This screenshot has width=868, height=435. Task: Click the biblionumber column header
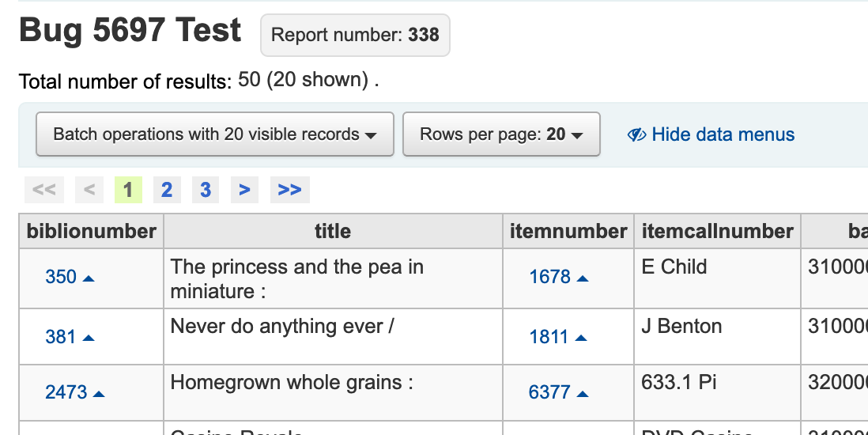point(92,232)
